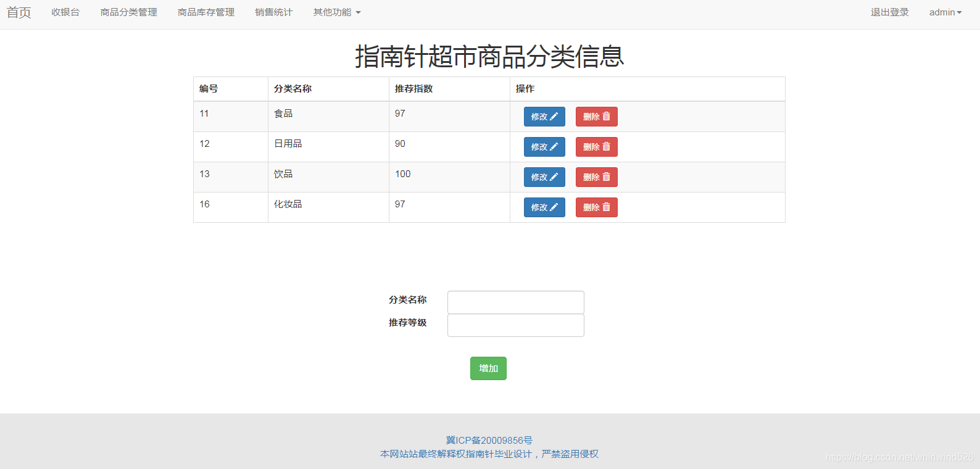Select the ID cell 12
The width and height of the screenshot is (980, 469).
click(x=231, y=147)
